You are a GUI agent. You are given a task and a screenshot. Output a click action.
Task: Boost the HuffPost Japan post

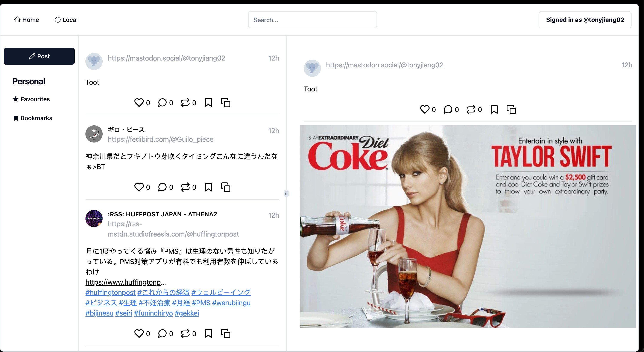(185, 333)
